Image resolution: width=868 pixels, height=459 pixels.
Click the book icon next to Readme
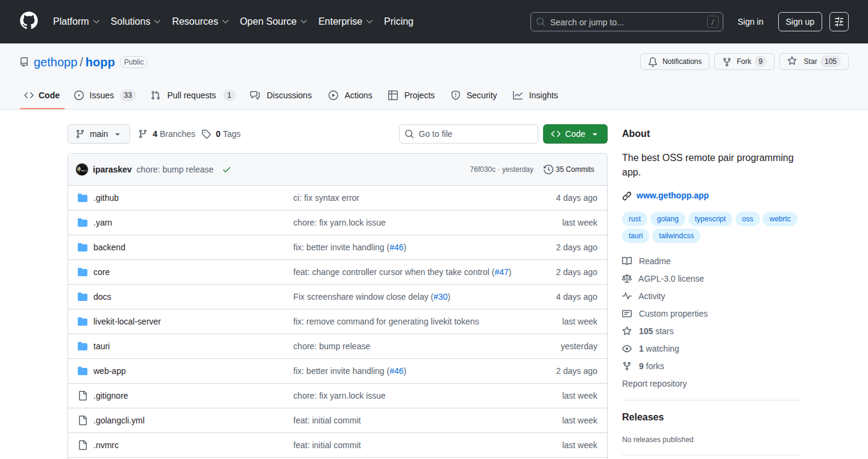pos(627,261)
